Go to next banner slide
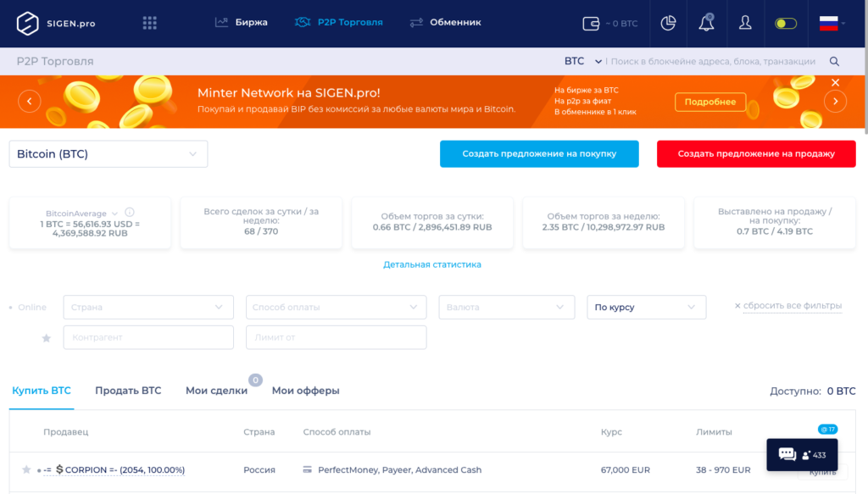868x494 pixels. 835,101
